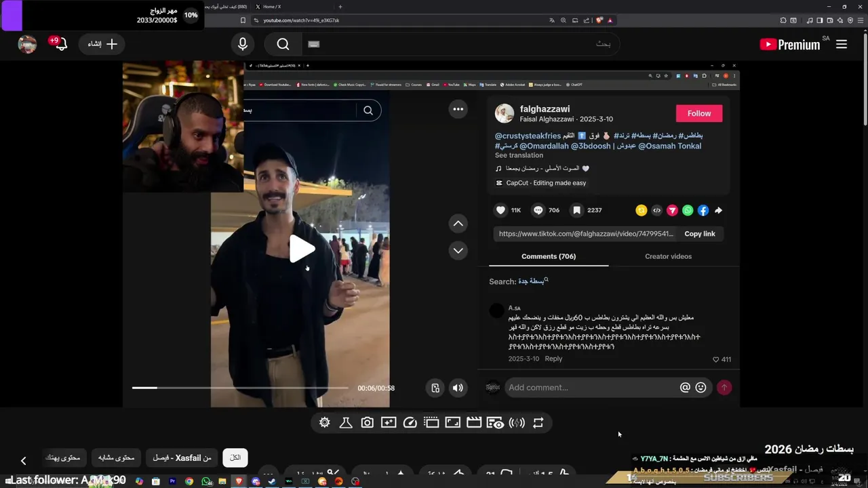Image resolution: width=868 pixels, height=488 pixels.
Task: Like the video with heart icon
Action: coord(500,210)
